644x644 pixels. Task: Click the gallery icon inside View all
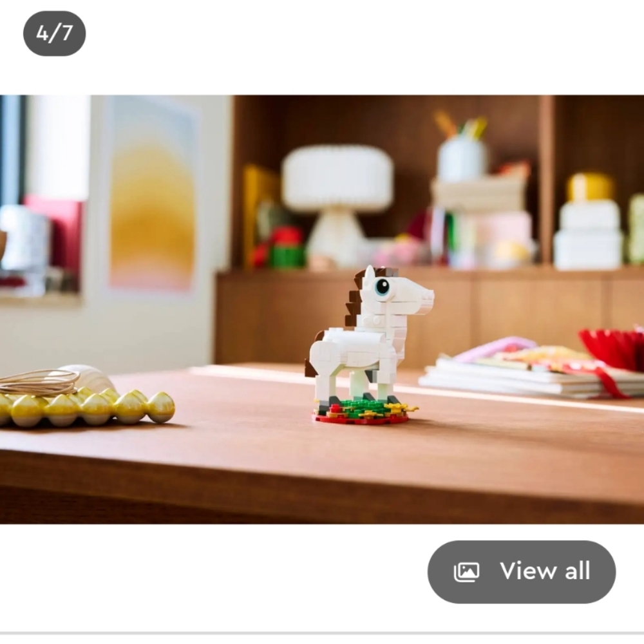466,572
